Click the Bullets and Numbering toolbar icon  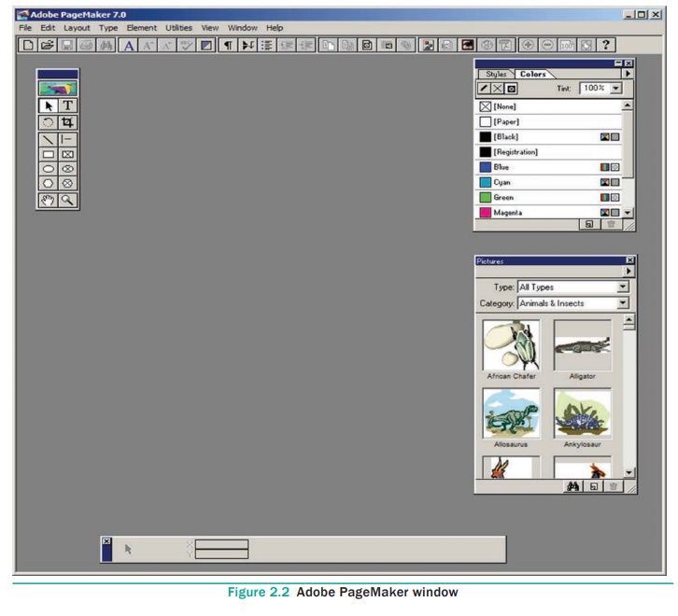267,45
